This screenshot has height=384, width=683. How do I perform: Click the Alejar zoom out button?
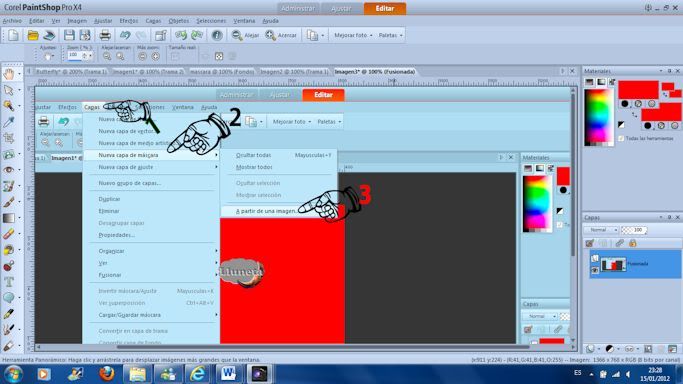(x=246, y=35)
